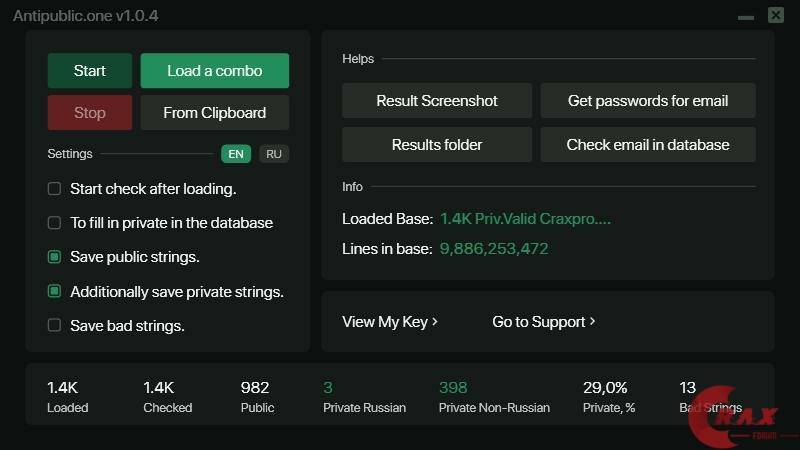This screenshot has width=800, height=450.
Task: Select the loaded base name 1.4K Priv.Valid Craxpro
Action: coord(526,219)
